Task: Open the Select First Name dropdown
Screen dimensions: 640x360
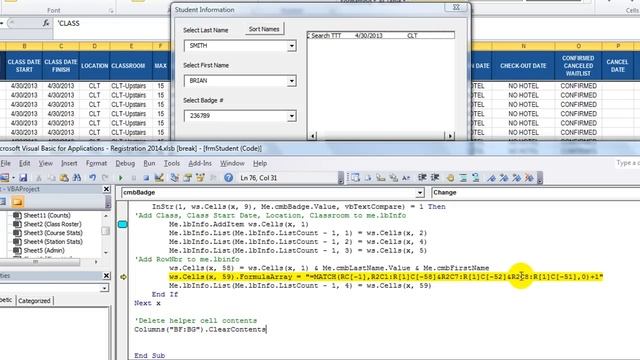Action: [291, 81]
